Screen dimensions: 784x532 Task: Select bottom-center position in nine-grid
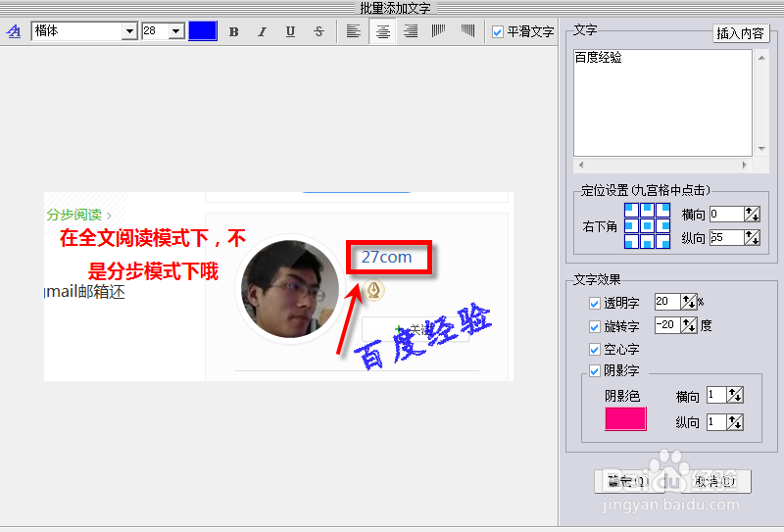[647, 241]
